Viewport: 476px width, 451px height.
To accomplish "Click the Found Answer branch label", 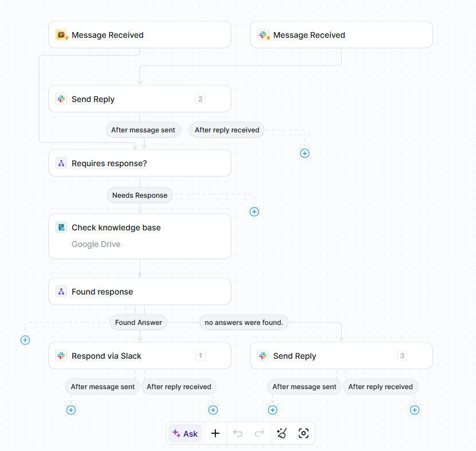I will (x=139, y=323).
